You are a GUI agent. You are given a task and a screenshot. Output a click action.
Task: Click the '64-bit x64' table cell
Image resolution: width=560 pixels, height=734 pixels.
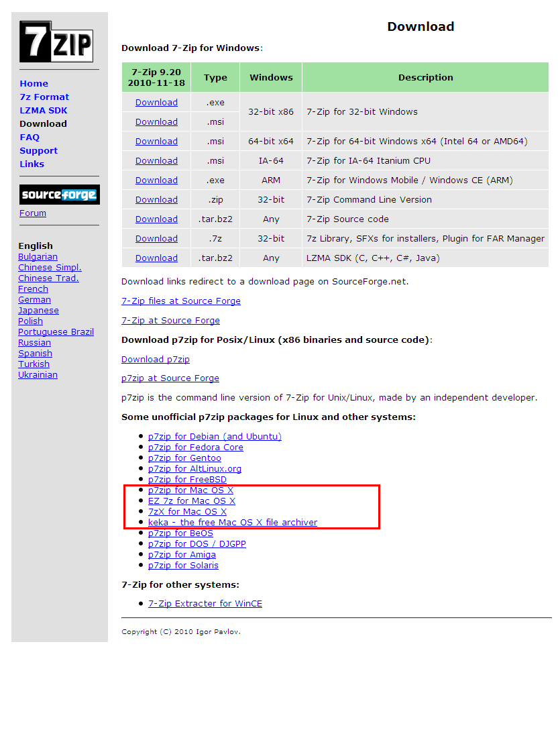(271, 142)
